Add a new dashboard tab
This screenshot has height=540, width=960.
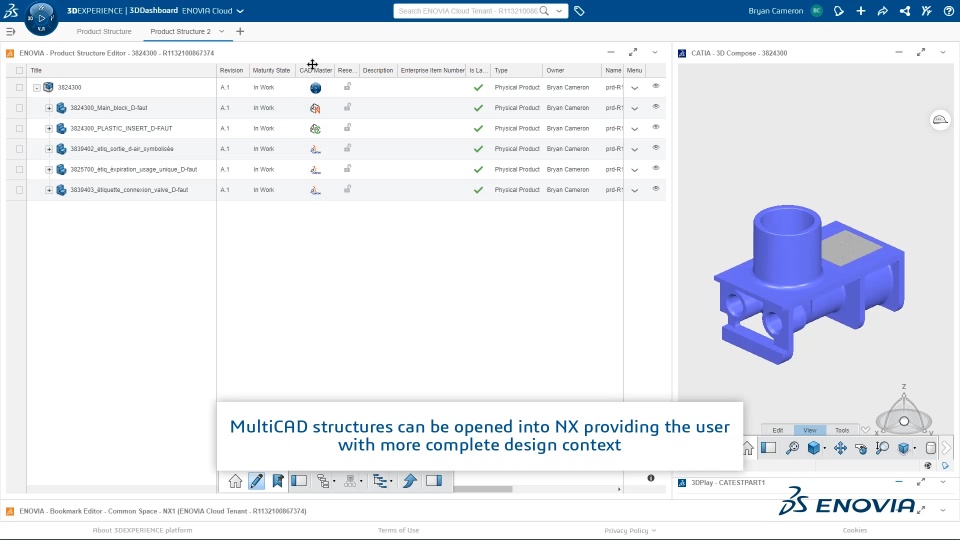(240, 31)
